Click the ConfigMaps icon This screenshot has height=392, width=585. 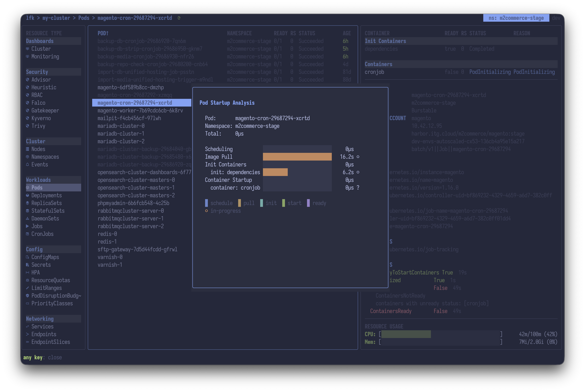coord(28,257)
